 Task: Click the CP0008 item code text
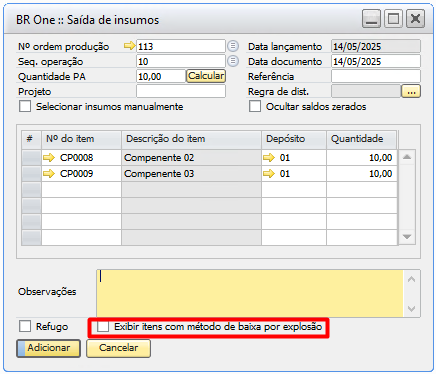click(x=76, y=157)
